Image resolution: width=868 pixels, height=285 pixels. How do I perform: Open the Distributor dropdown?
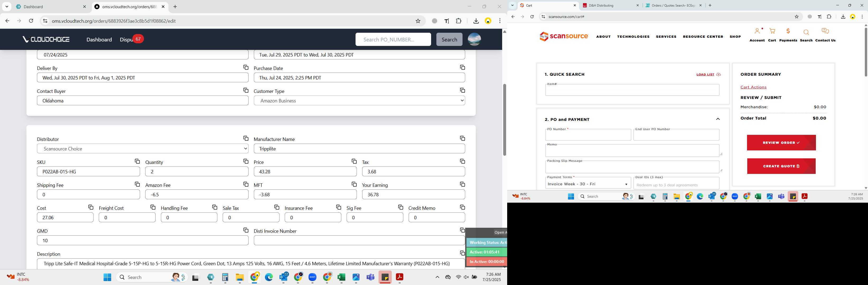point(143,149)
